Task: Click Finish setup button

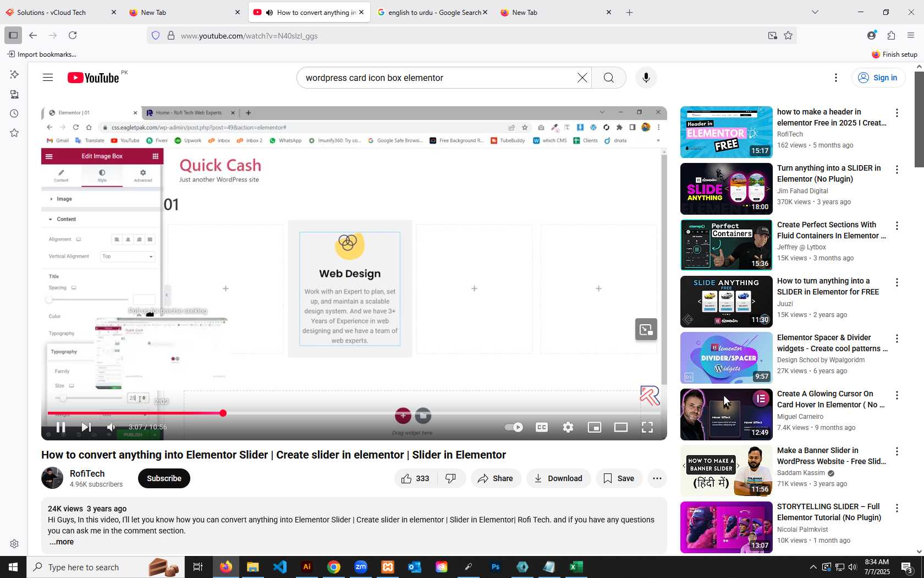Action: (x=895, y=54)
